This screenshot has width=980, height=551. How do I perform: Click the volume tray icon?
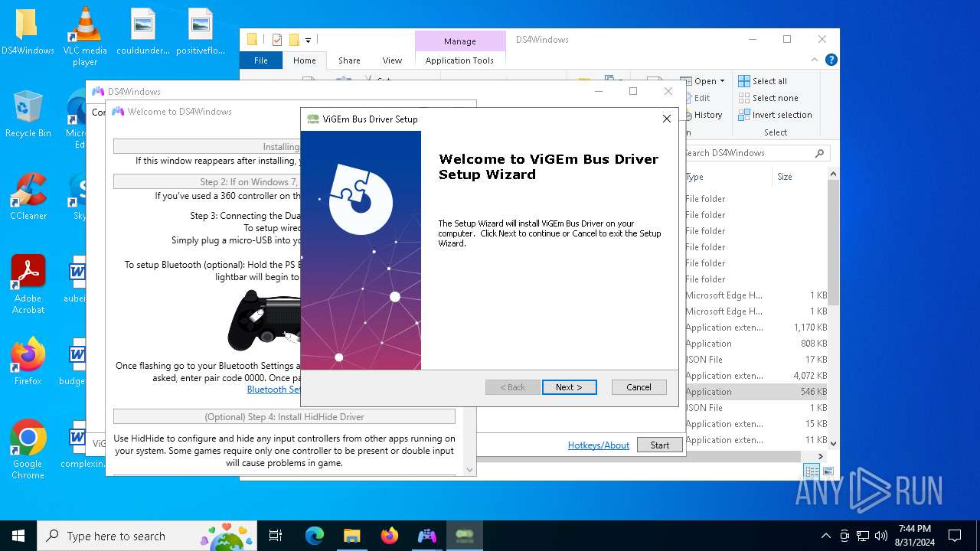pos(881,536)
